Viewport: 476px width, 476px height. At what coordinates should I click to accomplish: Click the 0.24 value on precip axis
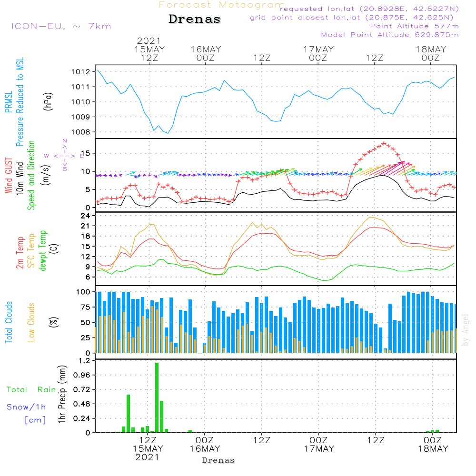click(x=82, y=418)
